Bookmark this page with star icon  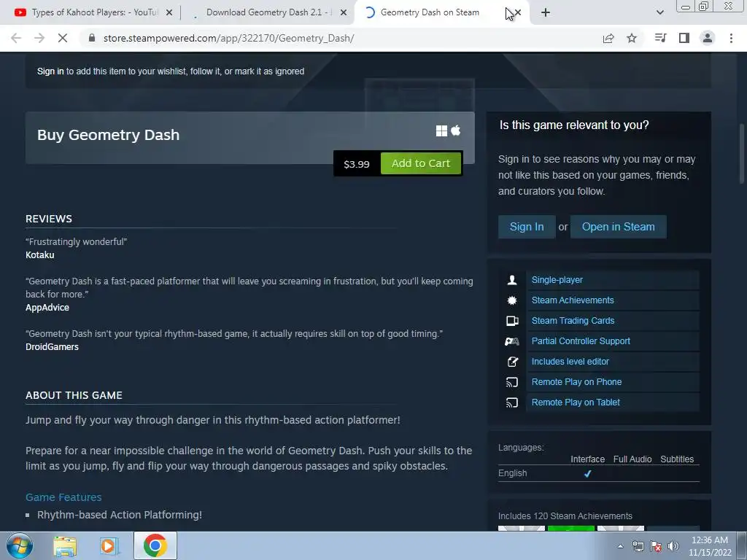click(632, 38)
